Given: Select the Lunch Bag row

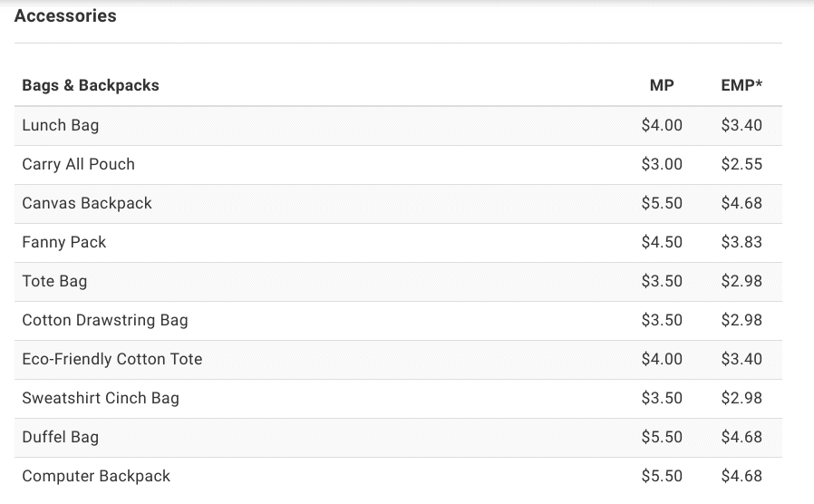Looking at the screenshot, I should [398, 126].
